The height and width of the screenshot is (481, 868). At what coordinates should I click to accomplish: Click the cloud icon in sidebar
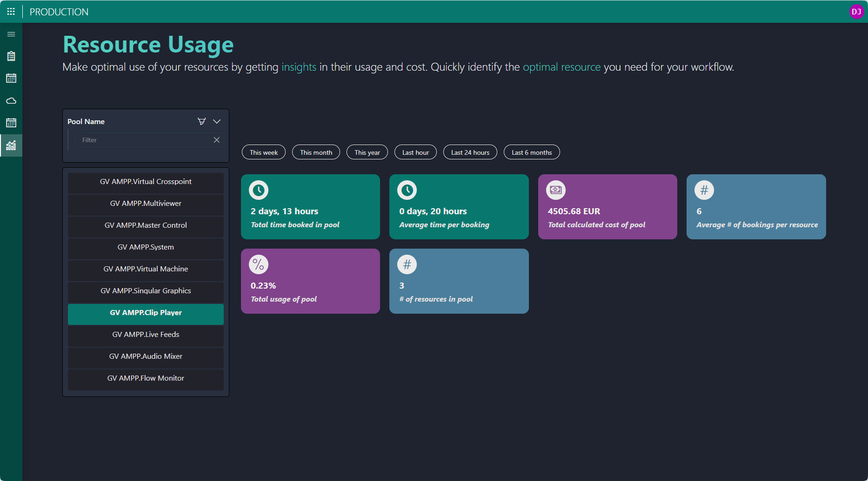click(x=11, y=101)
